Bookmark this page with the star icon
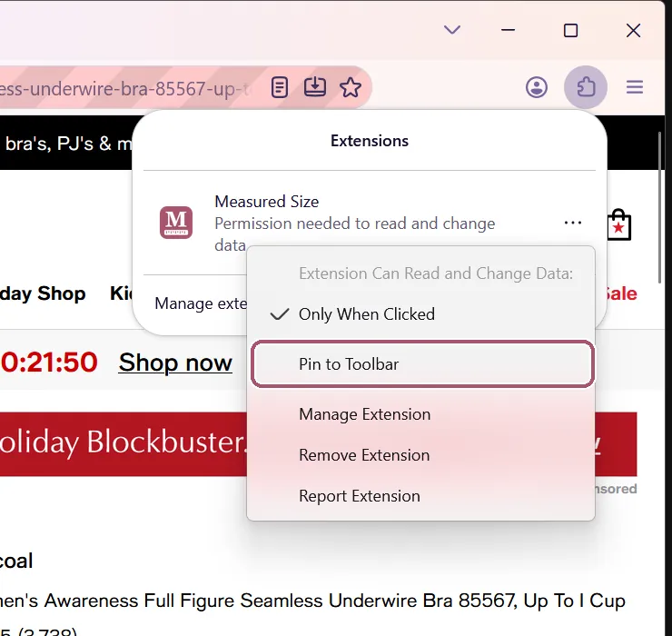 coord(351,87)
